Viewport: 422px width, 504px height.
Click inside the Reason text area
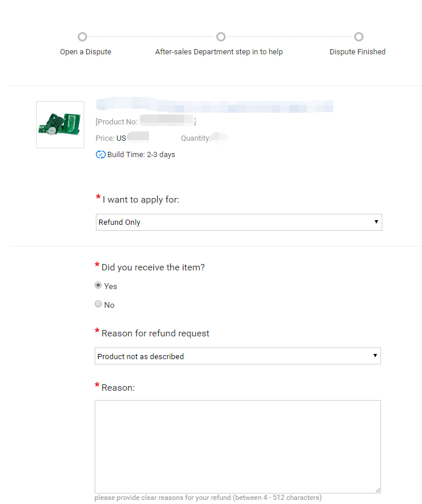click(238, 446)
